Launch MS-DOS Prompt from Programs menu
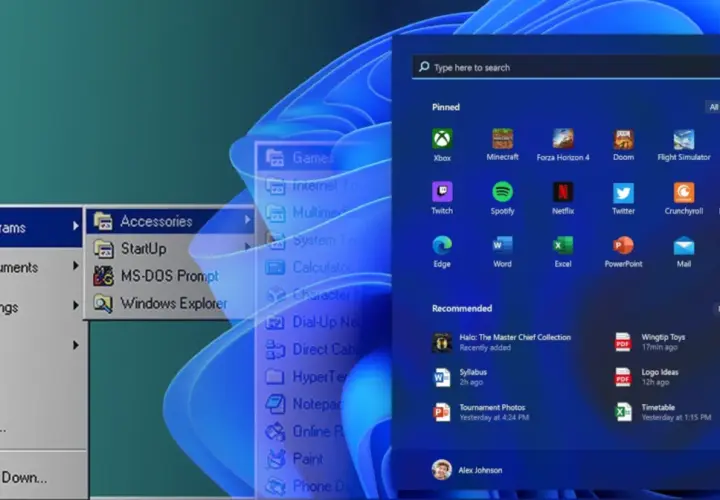 click(170, 276)
